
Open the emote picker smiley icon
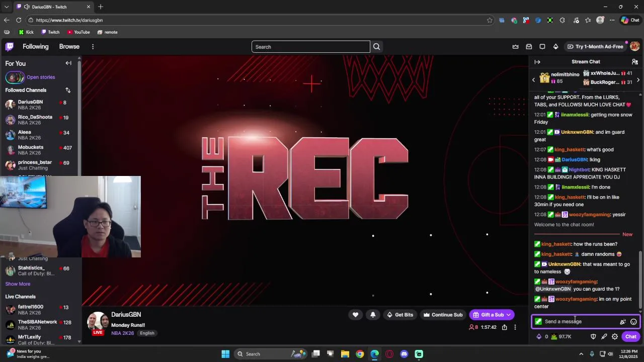[633, 322]
